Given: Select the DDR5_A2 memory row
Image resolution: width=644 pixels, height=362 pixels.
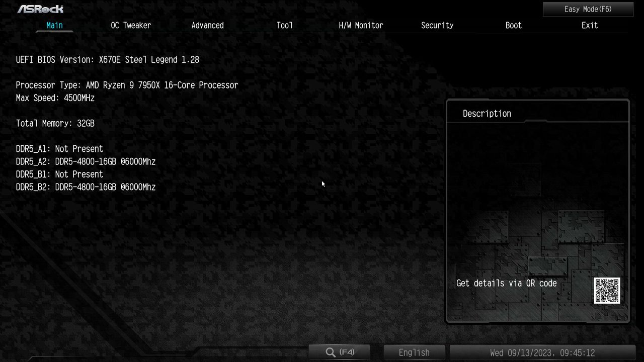Looking at the screenshot, I should point(86,161).
